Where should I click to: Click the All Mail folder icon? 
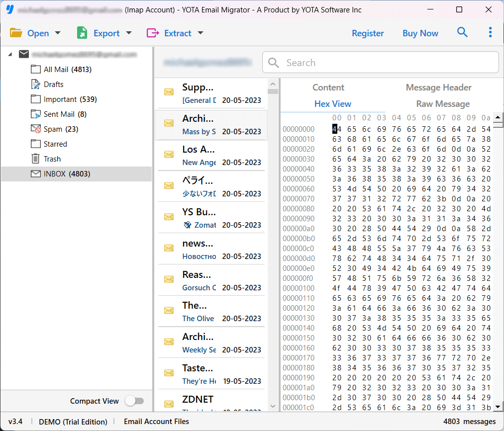[x=36, y=69]
